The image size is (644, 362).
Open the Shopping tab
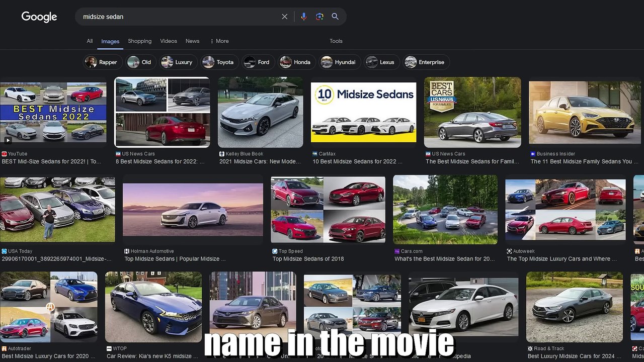coord(139,41)
